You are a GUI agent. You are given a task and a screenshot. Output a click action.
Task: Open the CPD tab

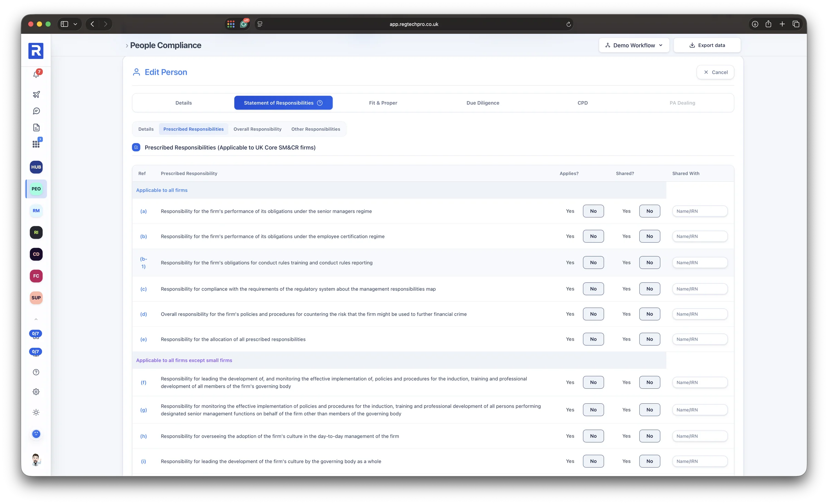(x=582, y=103)
